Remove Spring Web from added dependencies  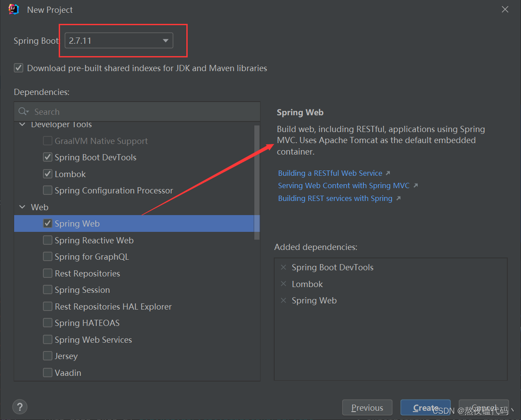(x=283, y=300)
